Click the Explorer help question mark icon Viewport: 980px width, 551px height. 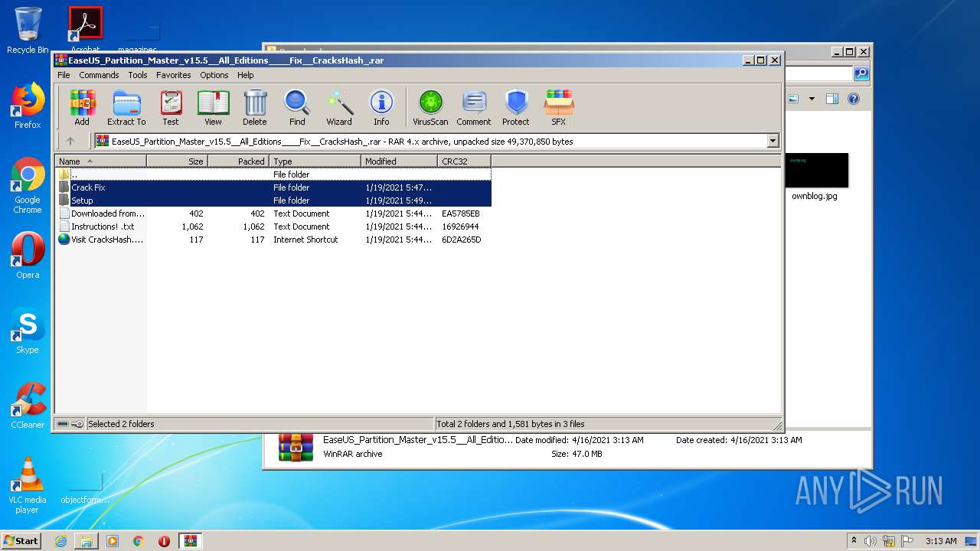[x=854, y=99]
